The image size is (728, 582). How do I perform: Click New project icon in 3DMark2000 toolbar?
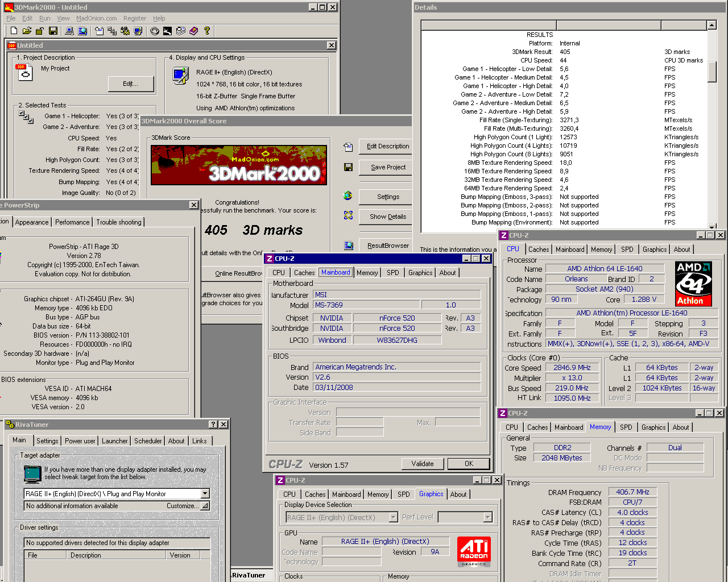point(14,31)
